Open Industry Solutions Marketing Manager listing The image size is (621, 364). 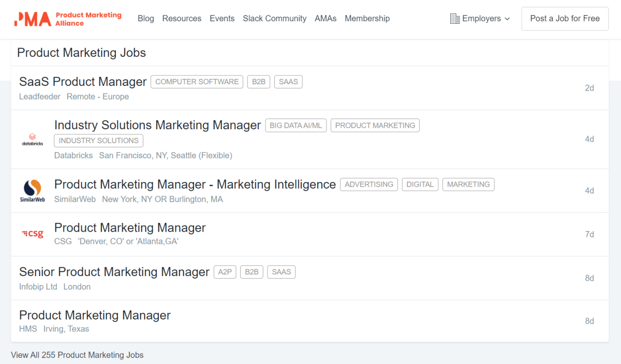click(157, 125)
